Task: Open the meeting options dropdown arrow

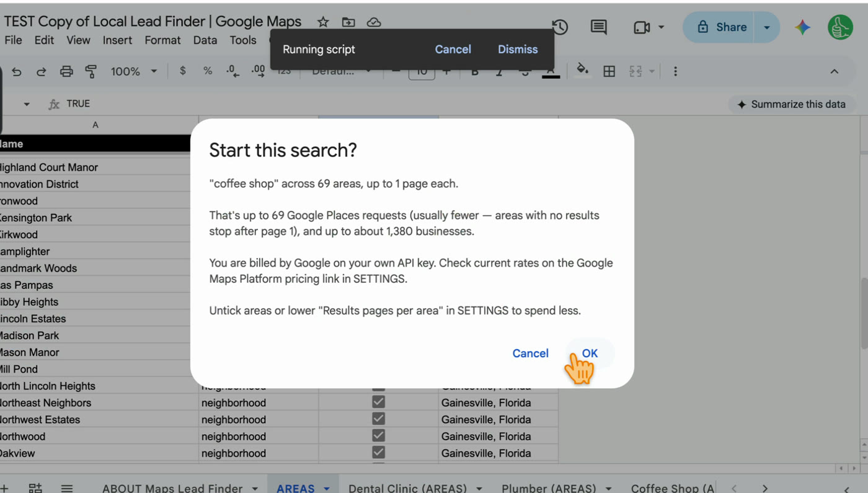Action: point(661,27)
